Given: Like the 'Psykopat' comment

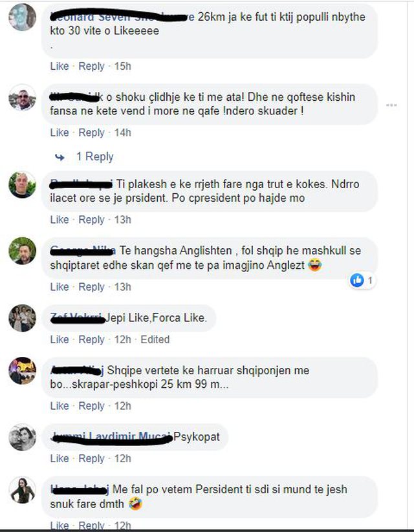Looking at the screenshot, I should [60, 459].
